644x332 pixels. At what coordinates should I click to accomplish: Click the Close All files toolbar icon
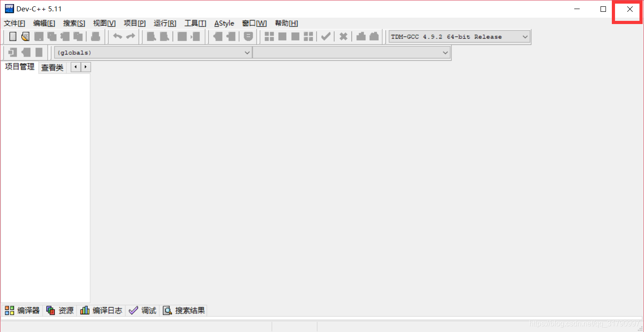[78, 37]
